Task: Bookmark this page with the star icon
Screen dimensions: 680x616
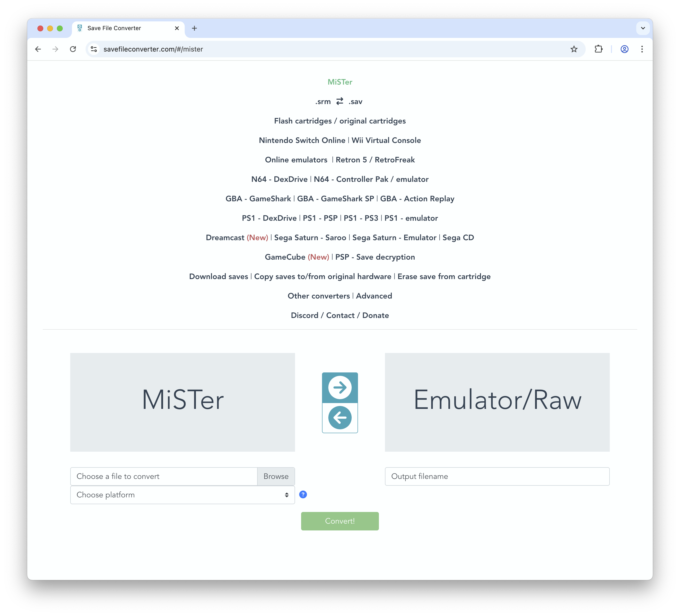Action: point(574,49)
